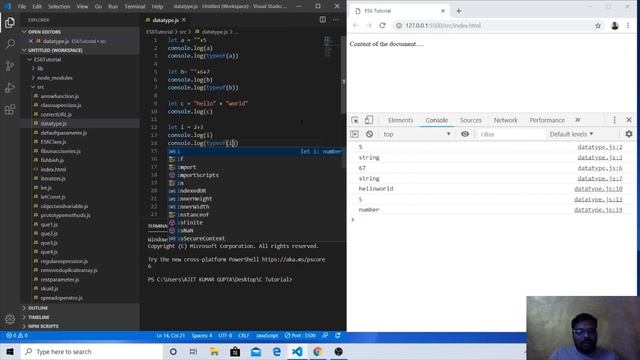Screen dimensions: 640x360
Task: Click the browser address bar
Action: (492, 25)
